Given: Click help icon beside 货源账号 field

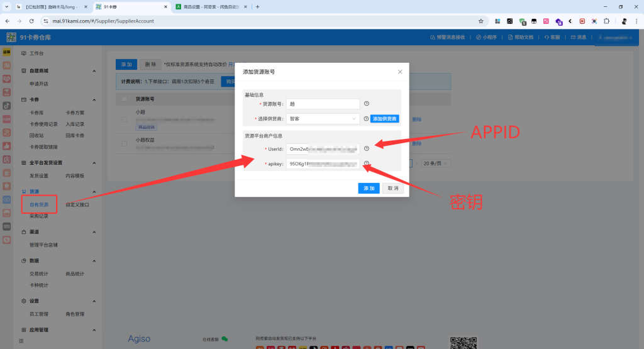Looking at the screenshot, I should coord(367,104).
